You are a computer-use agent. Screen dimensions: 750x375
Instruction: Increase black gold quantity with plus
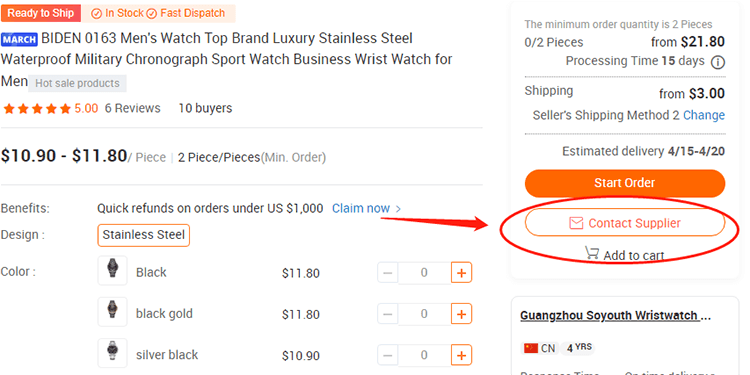point(462,314)
